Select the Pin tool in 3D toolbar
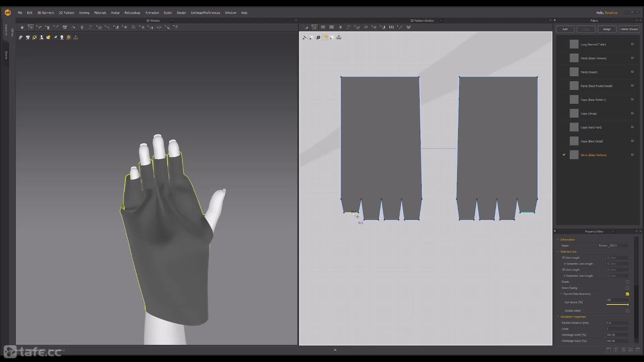This screenshot has width=644, height=362. [56, 27]
